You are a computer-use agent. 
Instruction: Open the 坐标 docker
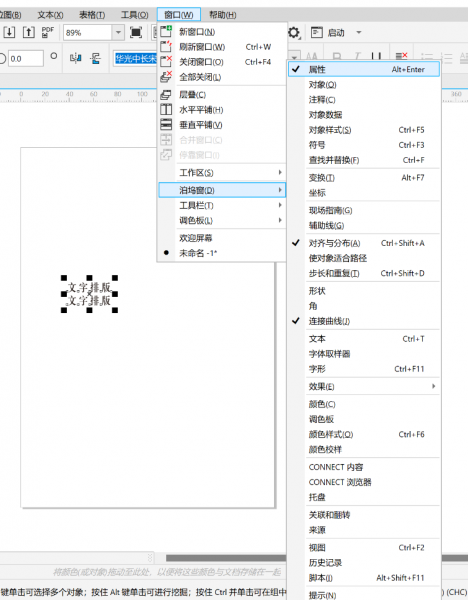point(364,193)
